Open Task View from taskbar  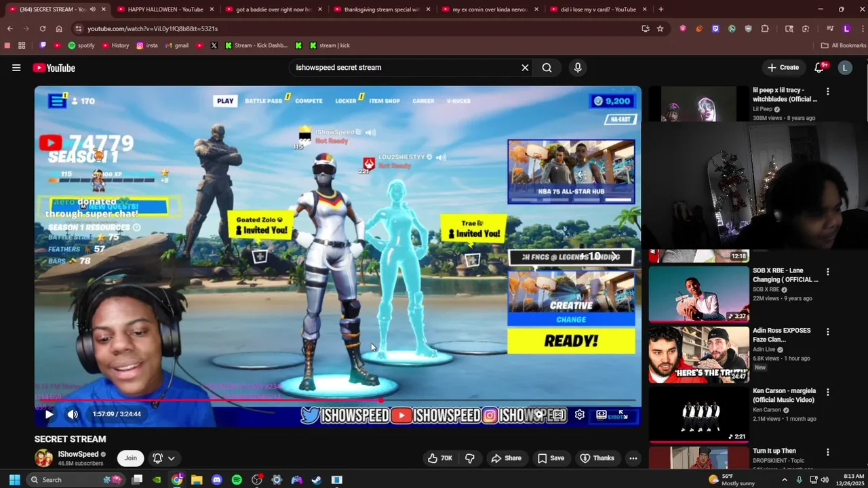coord(137,480)
